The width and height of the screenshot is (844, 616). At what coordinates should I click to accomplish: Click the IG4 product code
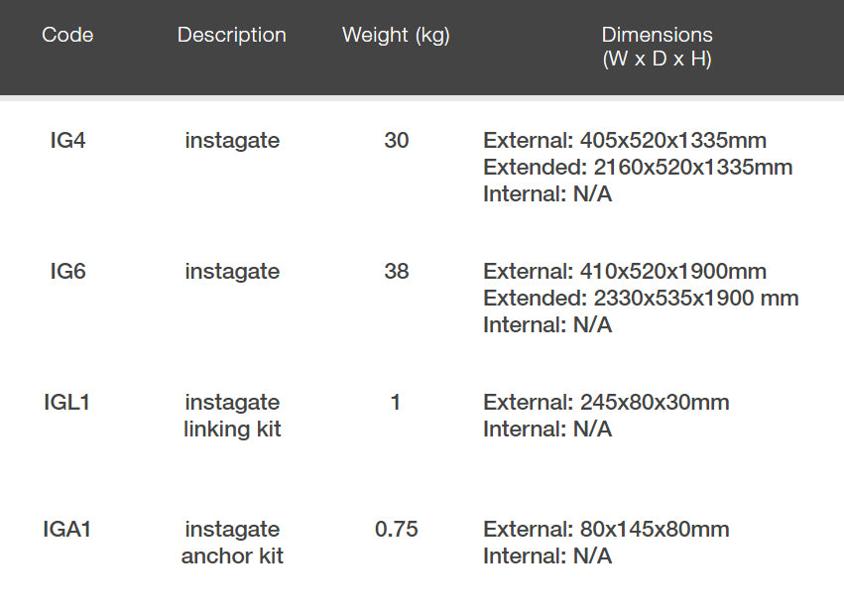pos(67,141)
